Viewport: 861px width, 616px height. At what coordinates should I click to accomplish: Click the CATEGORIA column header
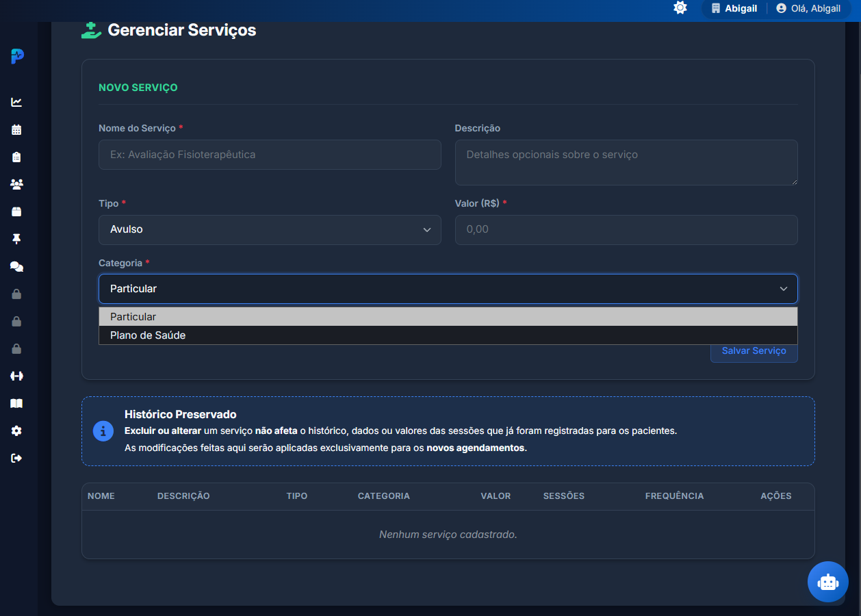point(384,496)
